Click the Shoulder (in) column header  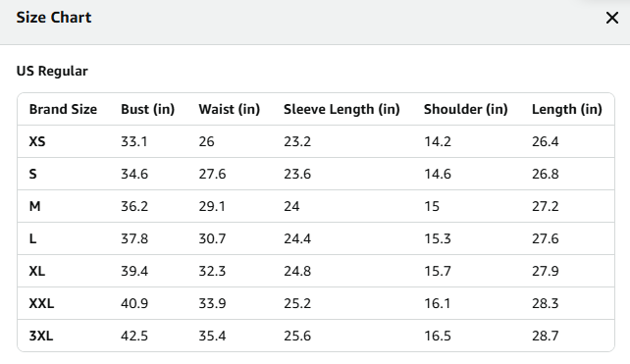coord(466,109)
